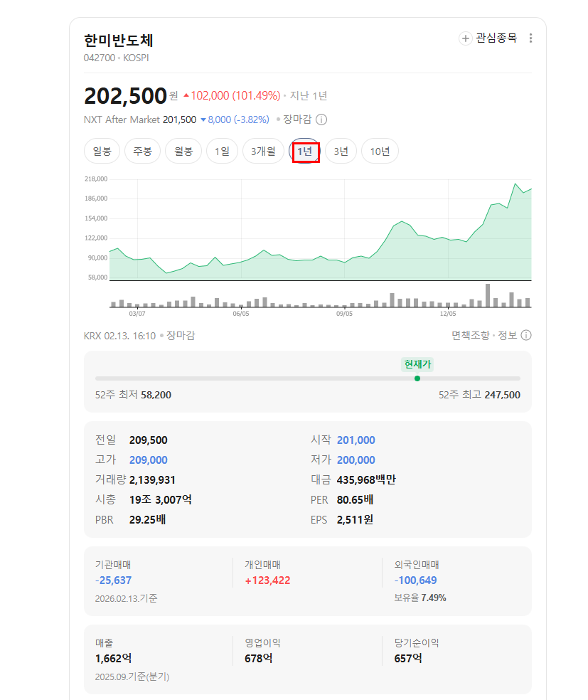Screen dimensions: 588x700
Task: Click 시총 value 19조 3,007억
Action: click(160, 499)
